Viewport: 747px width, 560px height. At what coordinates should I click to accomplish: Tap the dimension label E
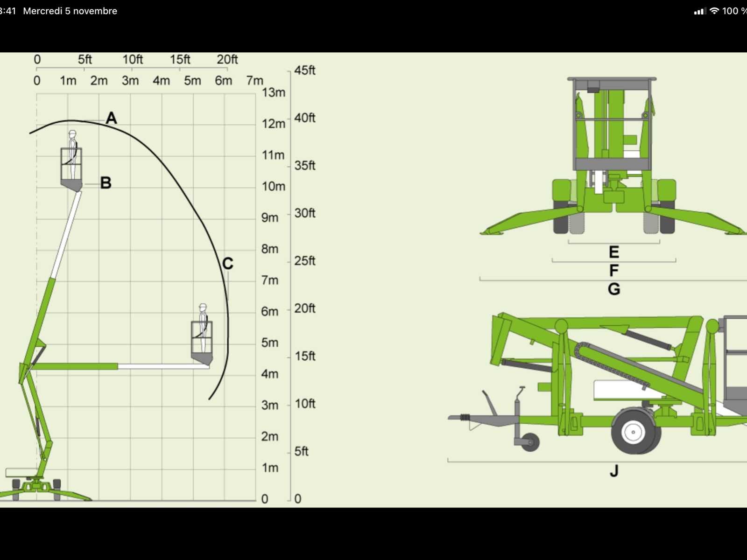[x=614, y=252]
